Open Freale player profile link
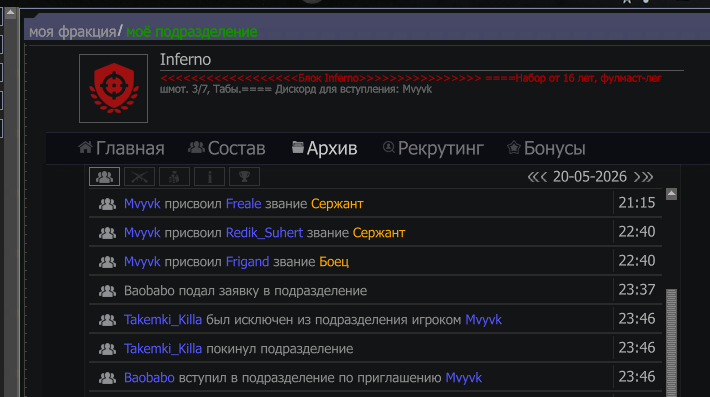The width and height of the screenshot is (710, 397). coord(244,204)
